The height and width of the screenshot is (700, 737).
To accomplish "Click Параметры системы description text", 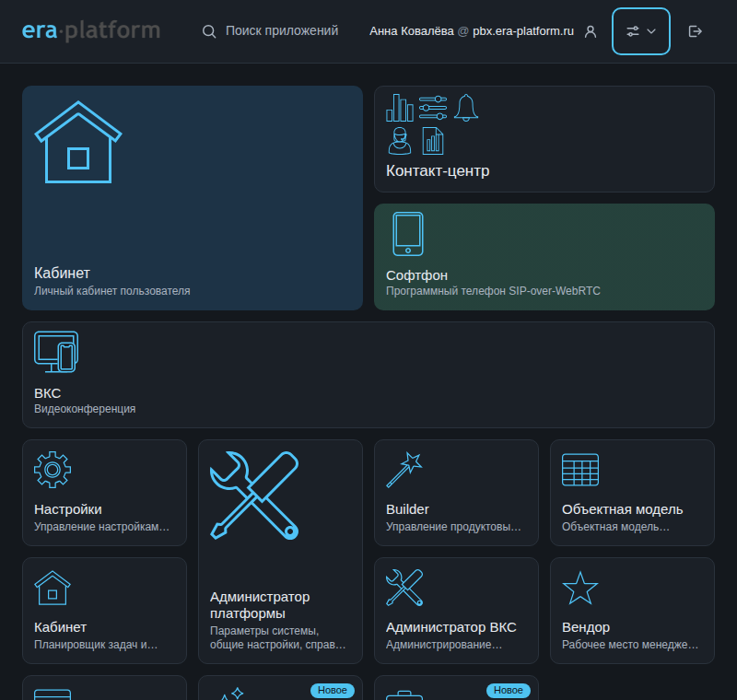I will pyautogui.click(x=277, y=637).
